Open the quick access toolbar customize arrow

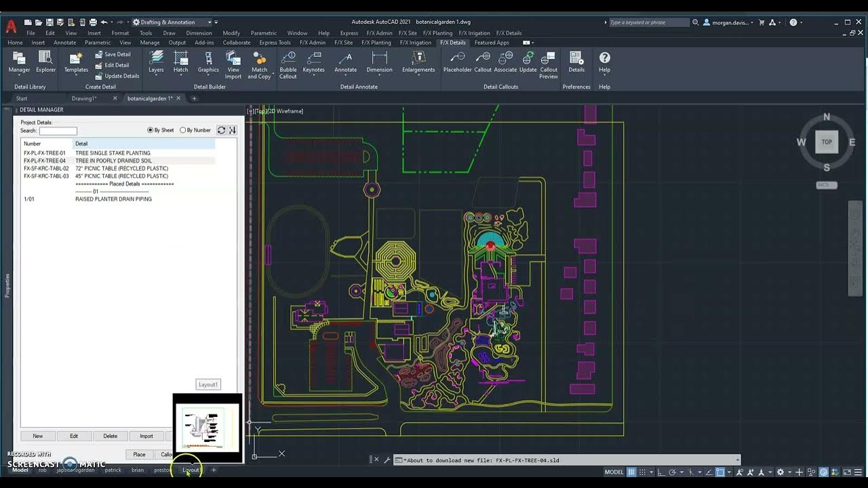[217, 22]
